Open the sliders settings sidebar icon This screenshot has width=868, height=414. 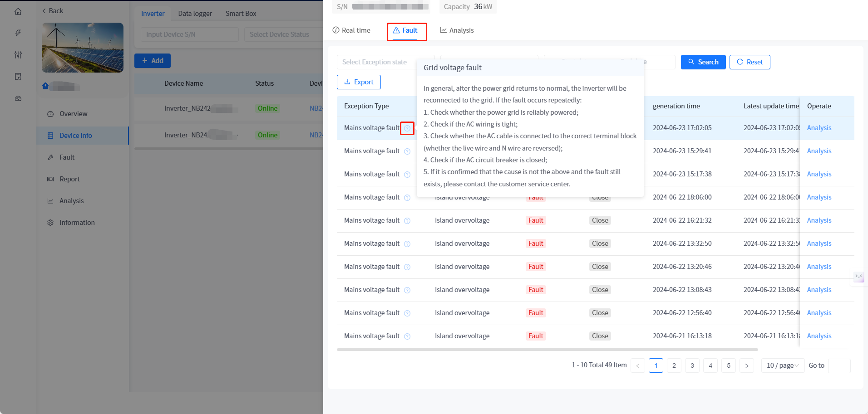click(18, 55)
